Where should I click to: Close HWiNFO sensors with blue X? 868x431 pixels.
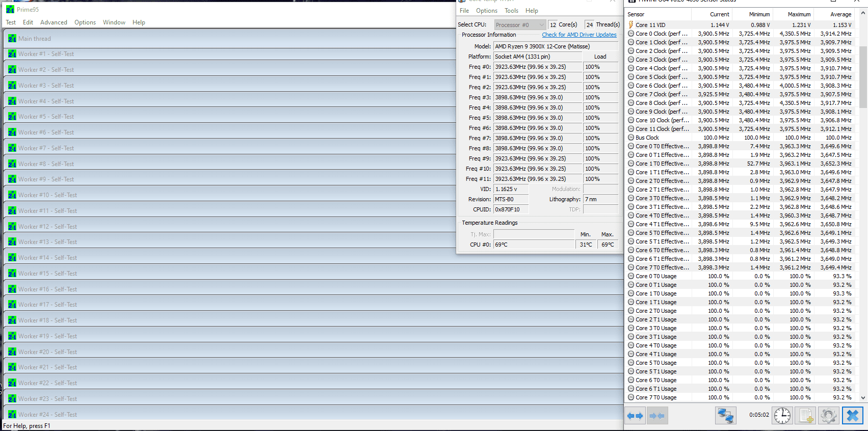click(x=852, y=416)
